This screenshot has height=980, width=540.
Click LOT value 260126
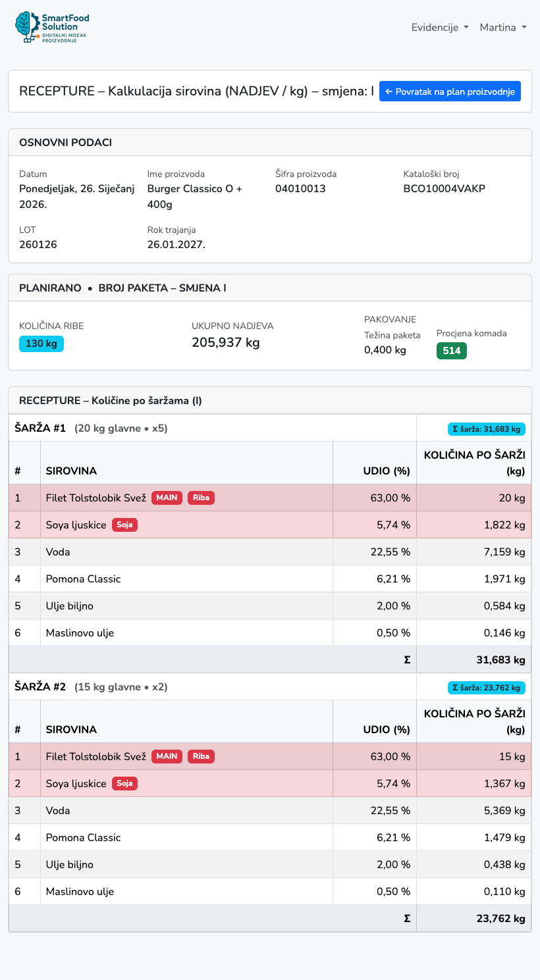coord(38,245)
